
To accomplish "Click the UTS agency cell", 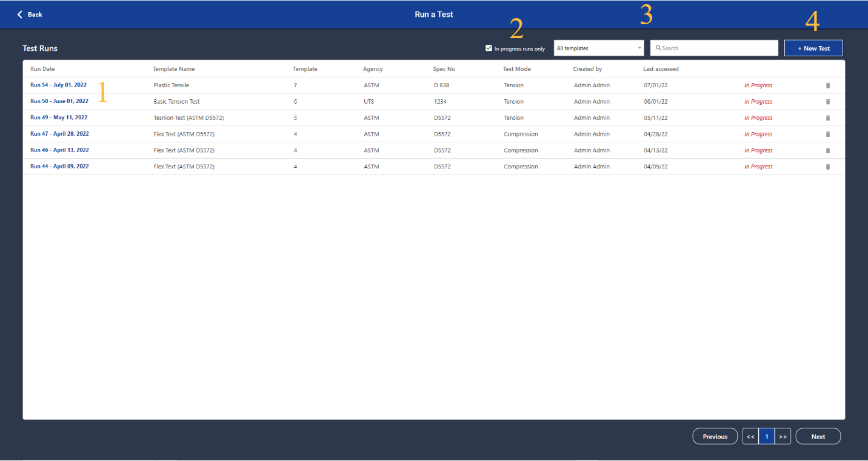I will (x=369, y=102).
